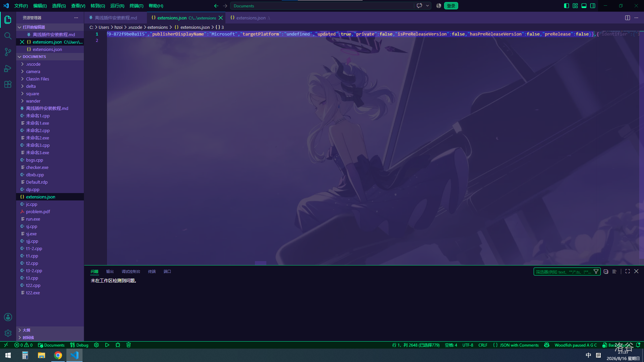Open the Manage gear in the activity bar
Screen dimensions: 644x362
click(x=8, y=333)
